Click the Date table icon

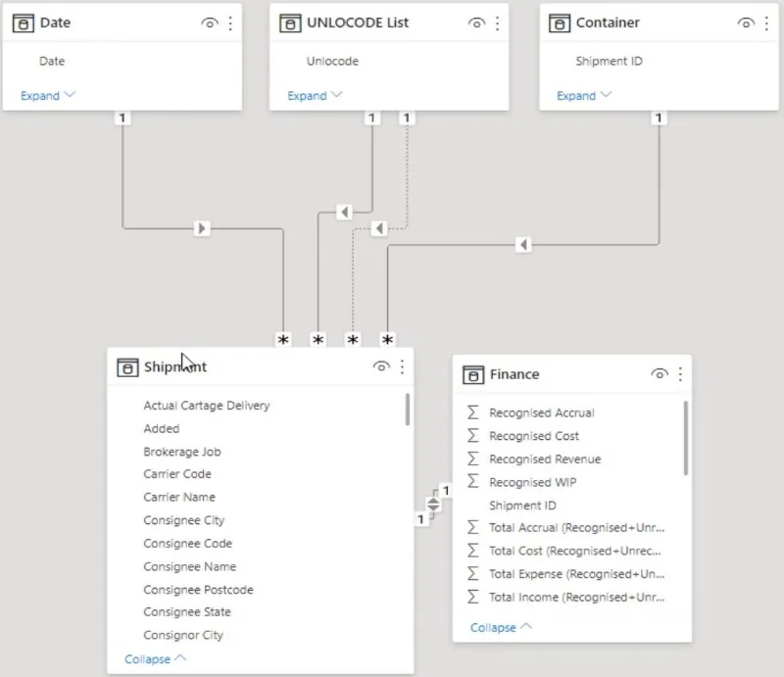(23, 23)
